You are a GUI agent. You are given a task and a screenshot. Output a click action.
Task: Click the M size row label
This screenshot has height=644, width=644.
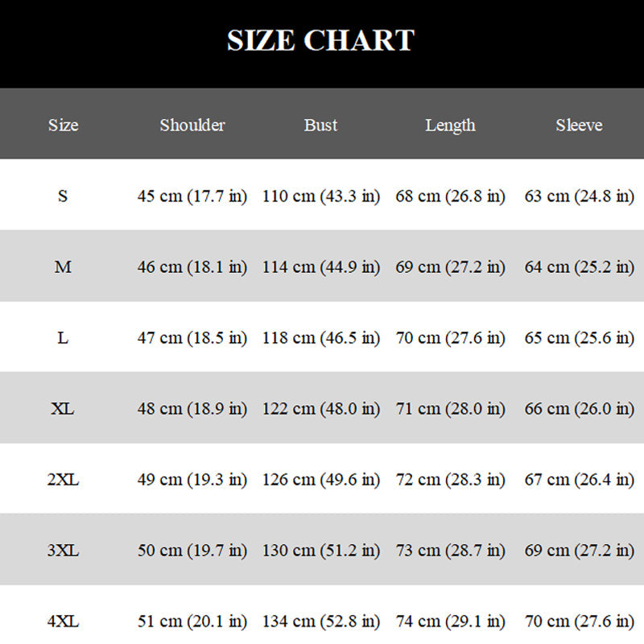click(63, 266)
